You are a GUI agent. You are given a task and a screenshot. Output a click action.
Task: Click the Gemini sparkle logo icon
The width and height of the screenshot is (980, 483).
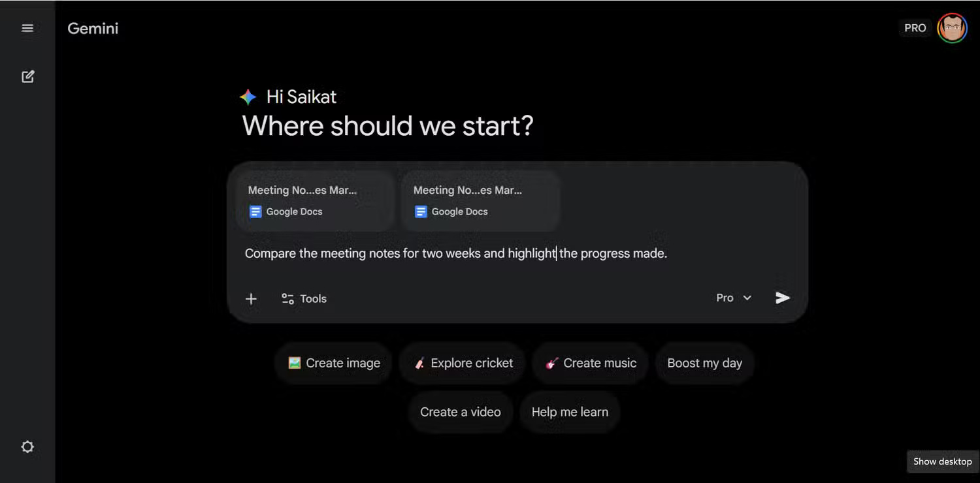(248, 97)
